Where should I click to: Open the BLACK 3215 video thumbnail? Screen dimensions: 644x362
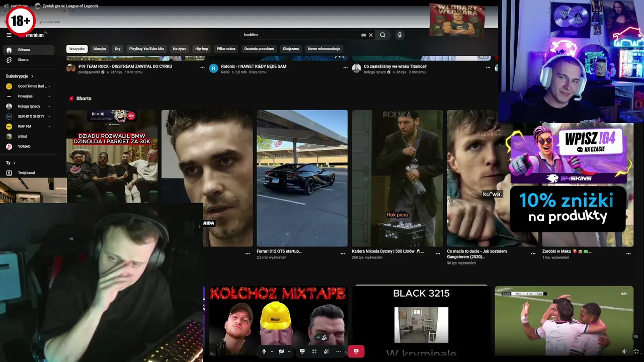click(421, 321)
